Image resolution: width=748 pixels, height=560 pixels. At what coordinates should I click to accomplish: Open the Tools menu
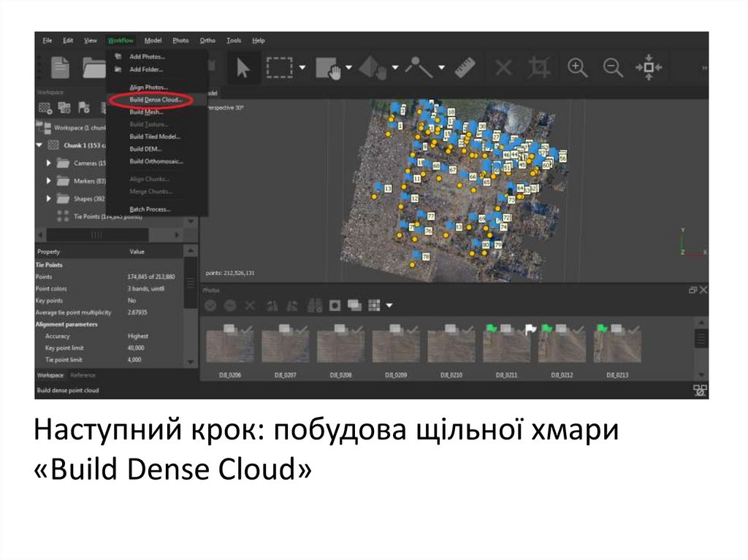pos(234,41)
